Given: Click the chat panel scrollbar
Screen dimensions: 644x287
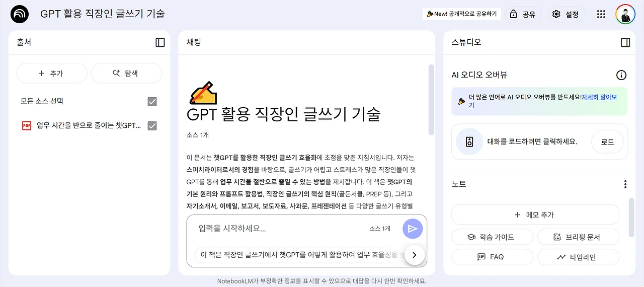Looking at the screenshot, I should point(431,99).
